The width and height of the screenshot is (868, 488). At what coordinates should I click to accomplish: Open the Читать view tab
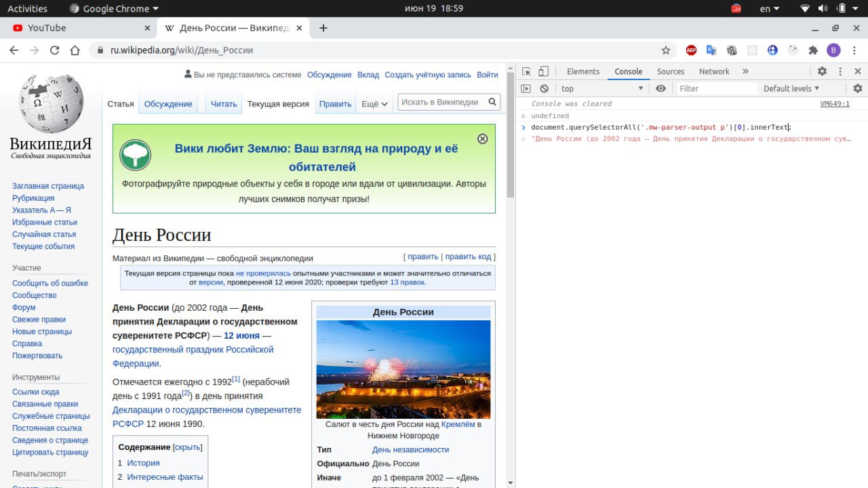tap(224, 104)
